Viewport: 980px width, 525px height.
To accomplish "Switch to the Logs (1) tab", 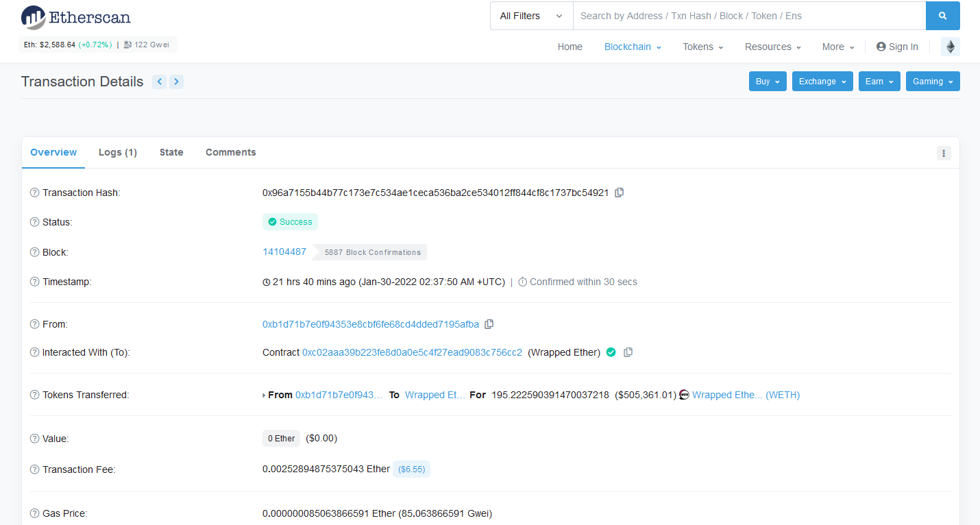I will click(118, 152).
